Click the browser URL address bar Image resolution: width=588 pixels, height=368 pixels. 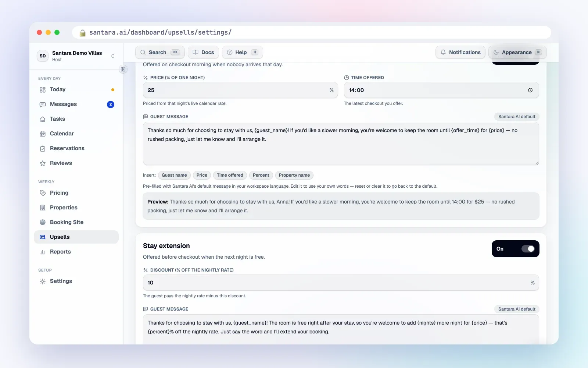[312, 32]
